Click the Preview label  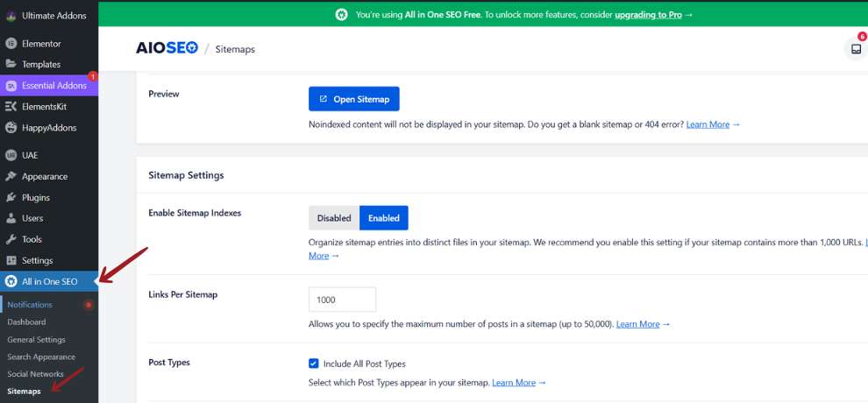[x=164, y=94]
